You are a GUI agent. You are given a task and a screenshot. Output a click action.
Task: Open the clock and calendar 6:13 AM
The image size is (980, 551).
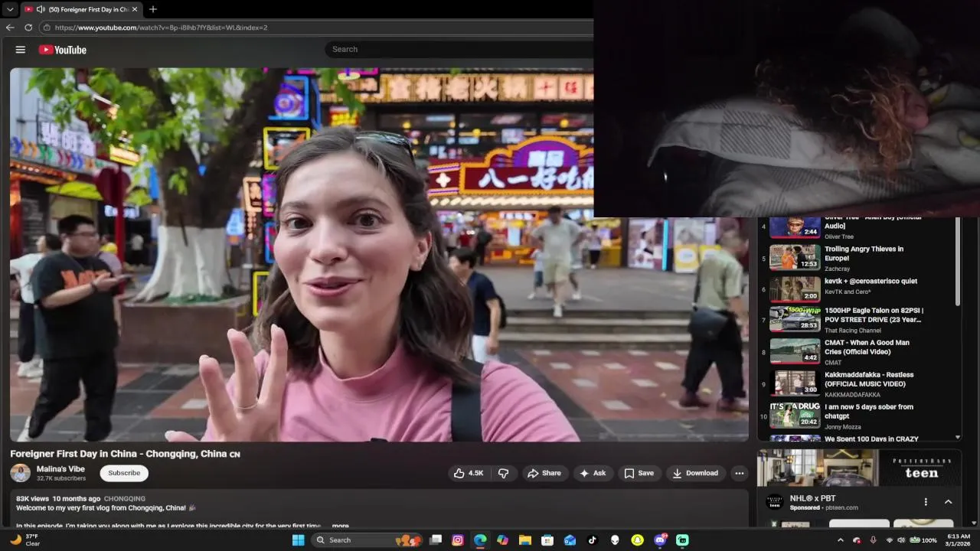pos(959,540)
